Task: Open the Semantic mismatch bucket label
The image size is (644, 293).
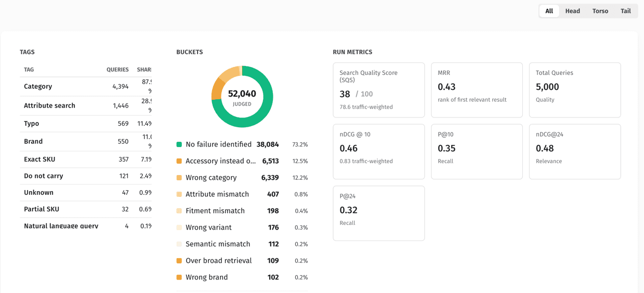Action: click(x=218, y=244)
